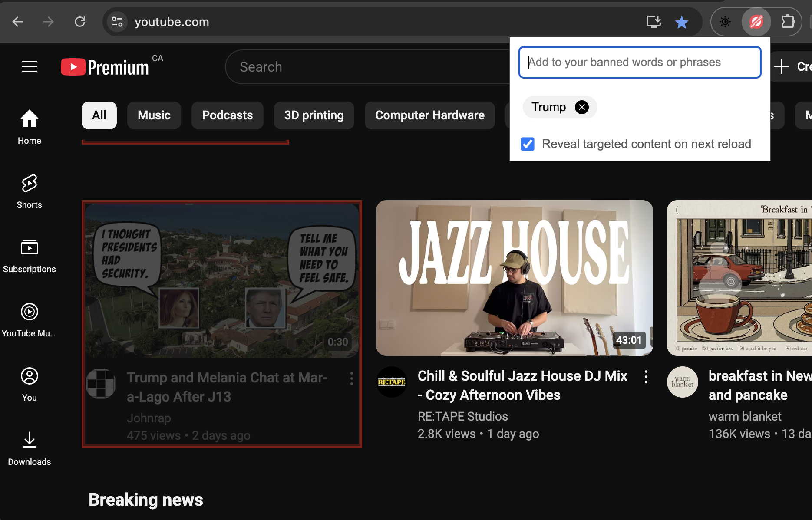This screenshot has width=812, height=520.
Task: Click the browser forward arrow
Action: 49,22
